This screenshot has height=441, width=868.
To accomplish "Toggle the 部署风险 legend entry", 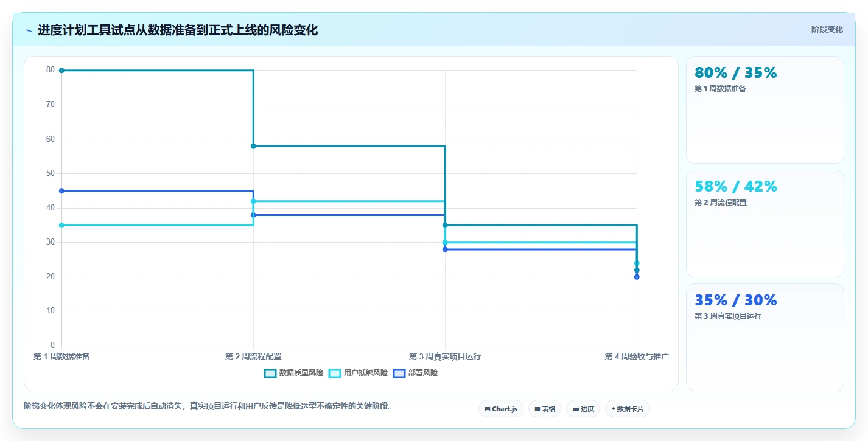I will (415, 373).
